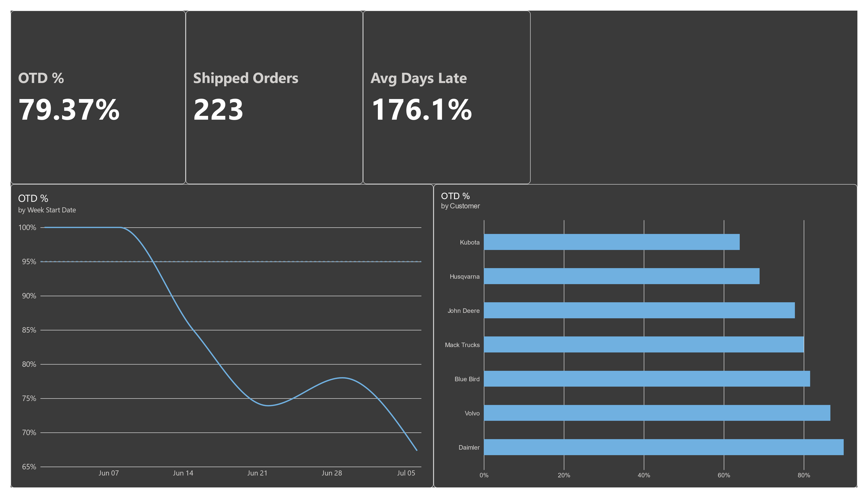868x498 pixels.
Task: Click the Jul 05 date label
Action: click(406, 473)
